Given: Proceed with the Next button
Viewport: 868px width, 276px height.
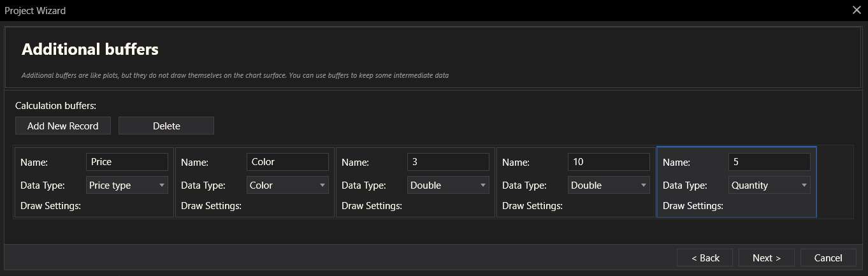Looking at the screenshot, I should click(766, 258).
